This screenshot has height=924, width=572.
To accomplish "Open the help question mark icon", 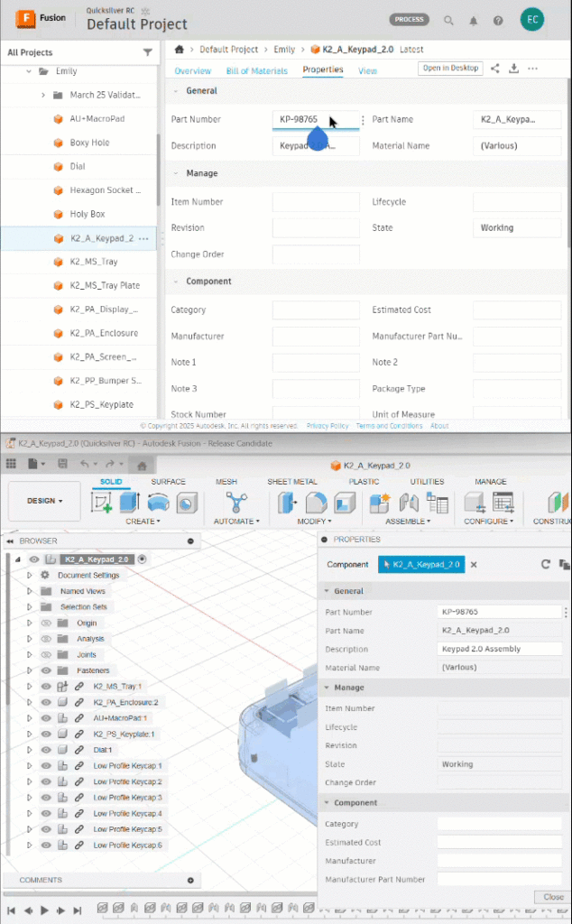I will pyautogui.click(x=498, y=21).
